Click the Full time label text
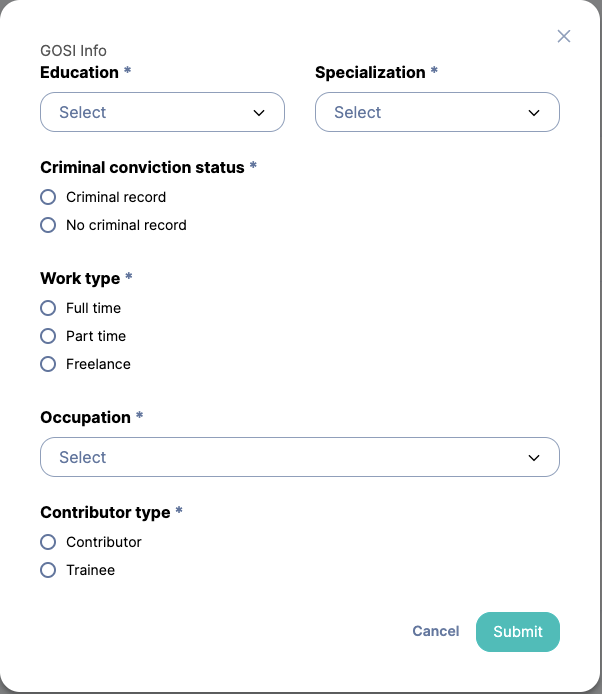Viewport: 602px width, 694px height. (93, 308)
